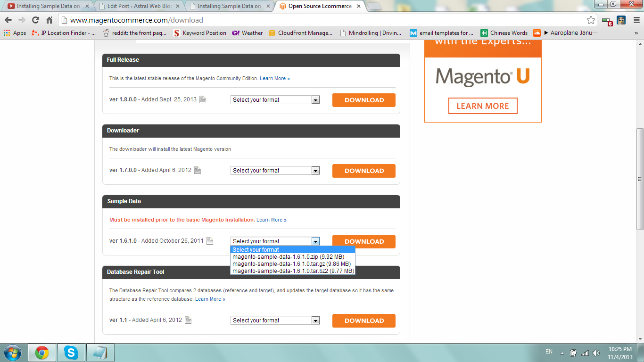
Task: Select the 'Select your format' list option
Action: (x=292, y=250)
